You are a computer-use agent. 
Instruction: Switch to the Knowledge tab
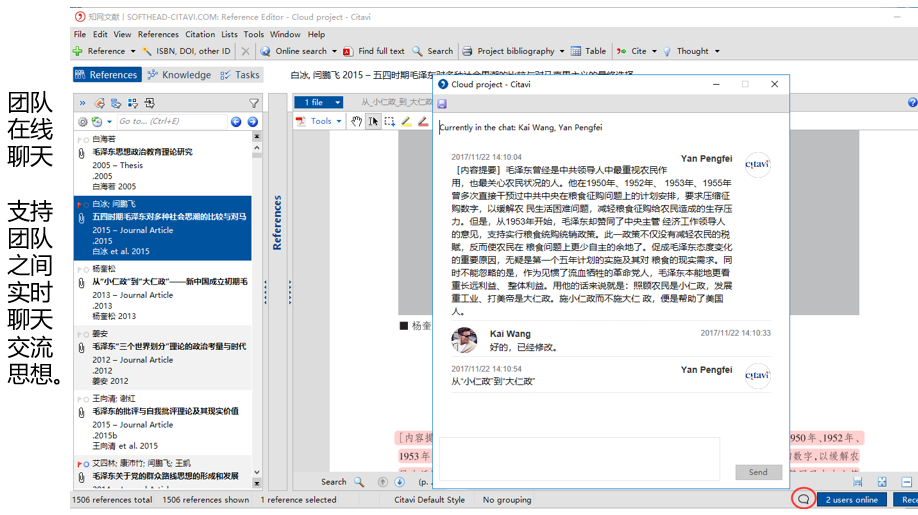pos(179,75)
